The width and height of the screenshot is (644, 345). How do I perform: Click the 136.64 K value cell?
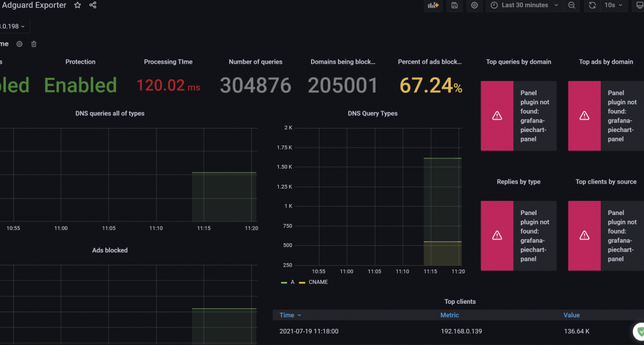click(x=576, y=331)
